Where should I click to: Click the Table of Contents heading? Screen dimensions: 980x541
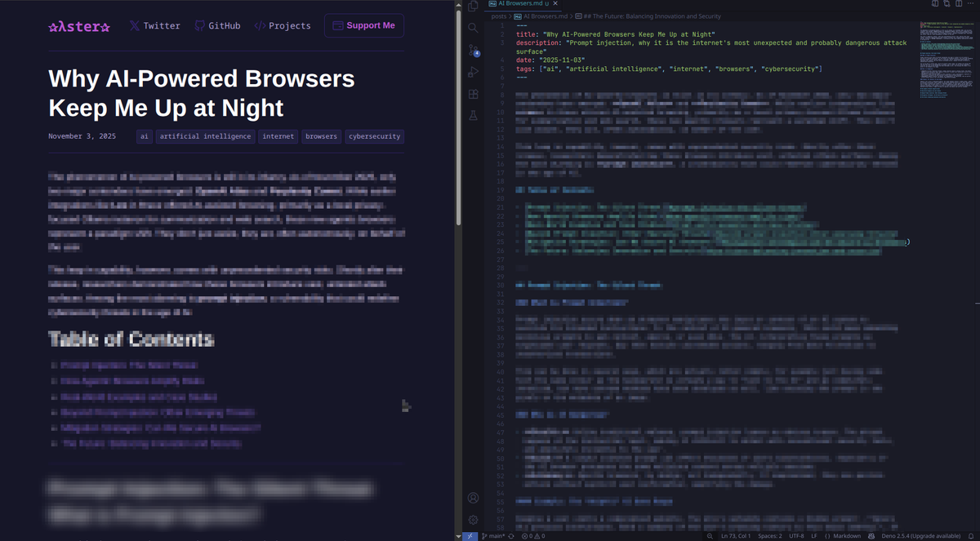click(x=131, y=339)
